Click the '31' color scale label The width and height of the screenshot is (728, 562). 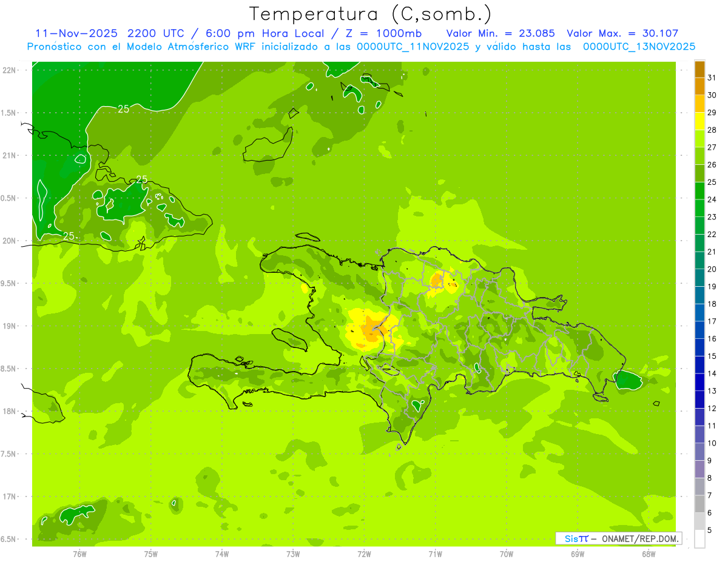click(x=712, y=78)
